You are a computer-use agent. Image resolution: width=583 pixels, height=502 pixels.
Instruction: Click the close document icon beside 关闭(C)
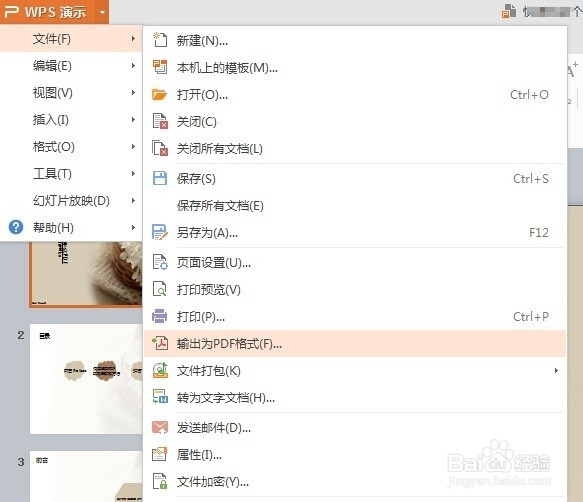[160, 121]
